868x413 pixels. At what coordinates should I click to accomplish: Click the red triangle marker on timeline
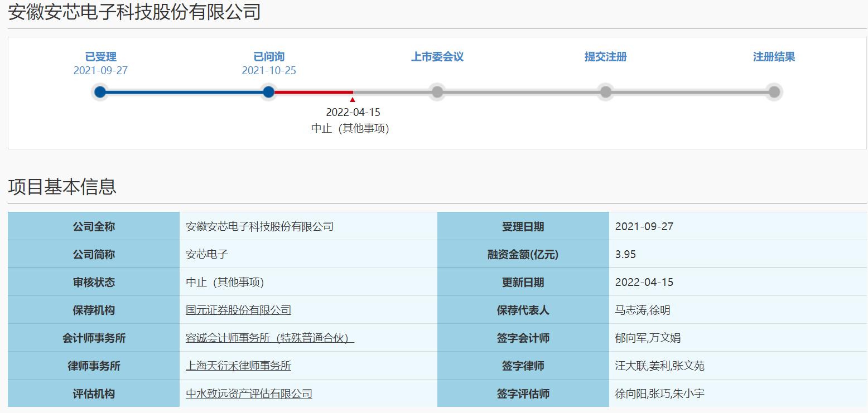coord(353,100)
